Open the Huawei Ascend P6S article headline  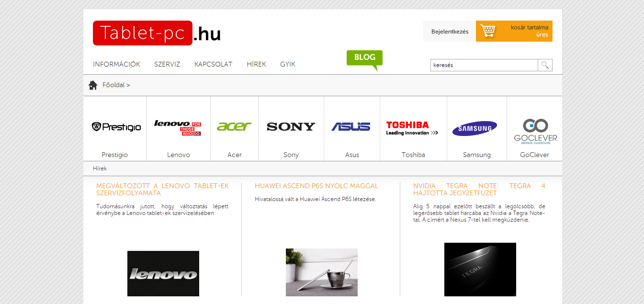coord(316,186)
